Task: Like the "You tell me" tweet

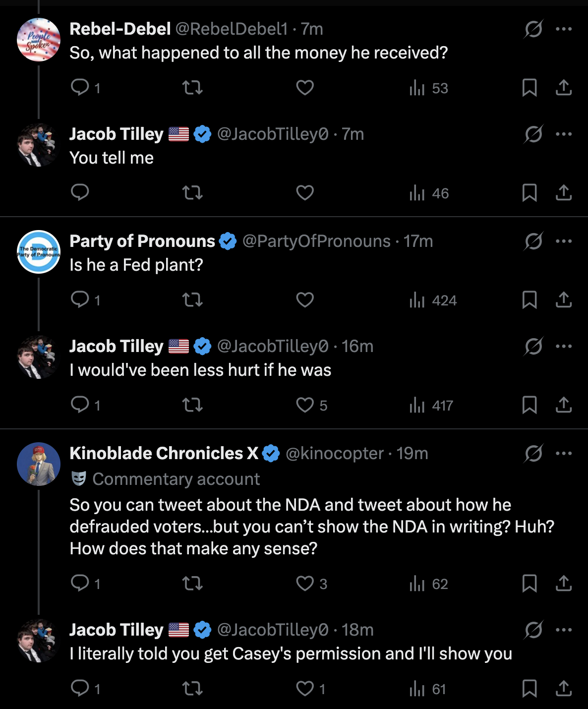Action: pos(305,193)
